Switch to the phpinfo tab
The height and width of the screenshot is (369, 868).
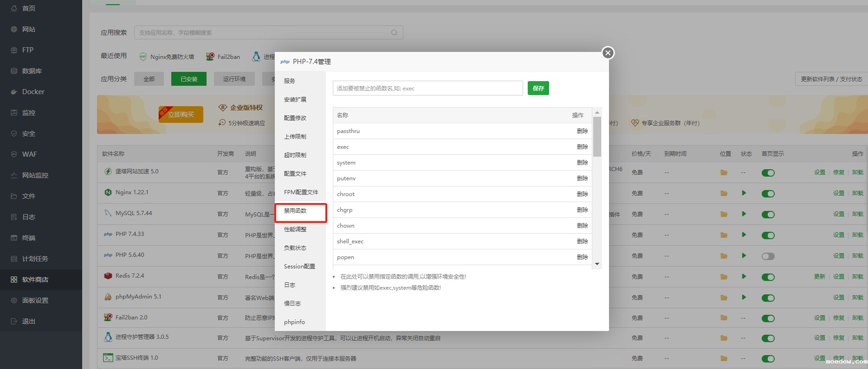pos(294,322)
